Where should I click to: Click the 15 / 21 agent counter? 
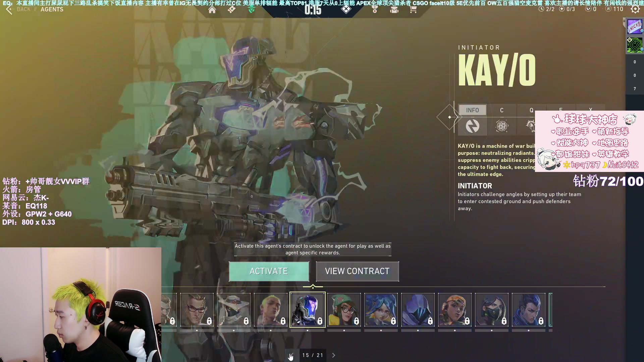pos(313,355)
